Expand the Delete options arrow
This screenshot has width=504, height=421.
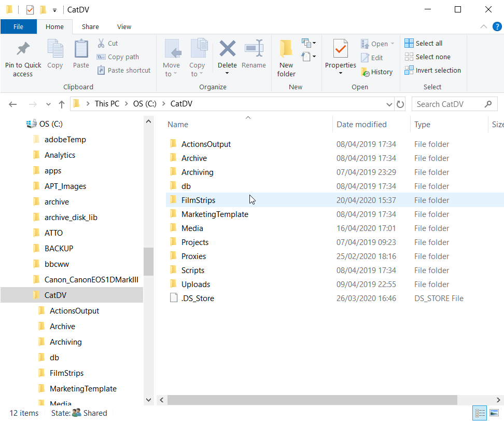[227, 73]
